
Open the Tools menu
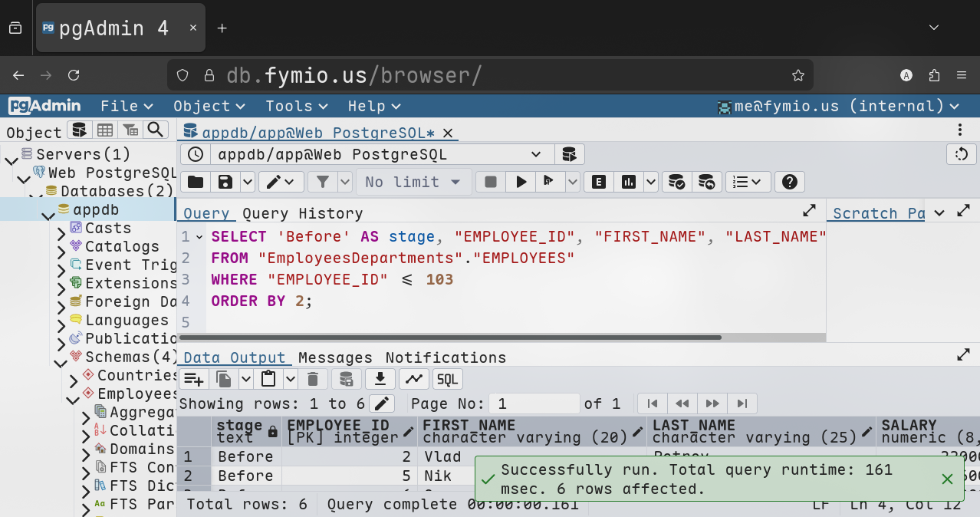point(296,106)
